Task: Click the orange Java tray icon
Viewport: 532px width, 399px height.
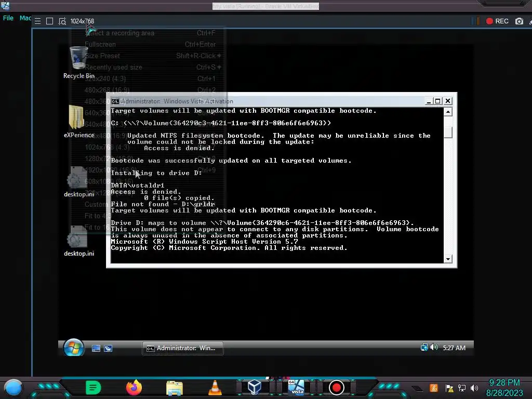Action: click(x=434, y=388)
